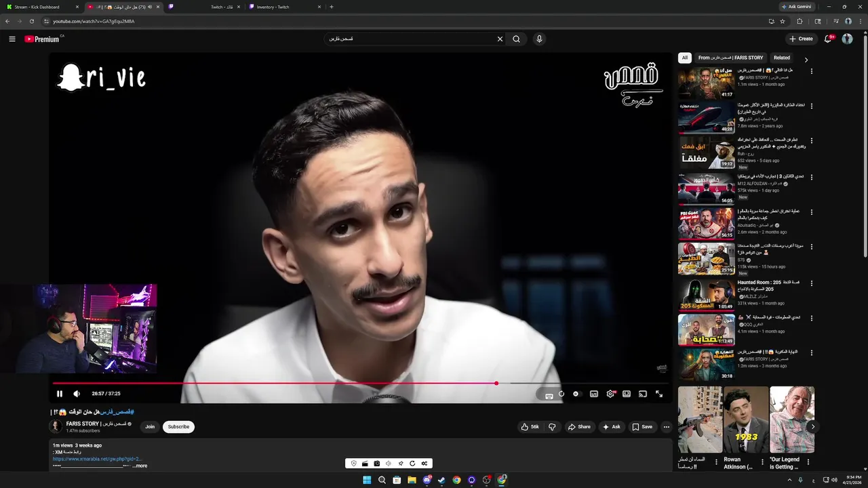Join the FARIS STORY channel membership
868x488 pixels.
150,427
